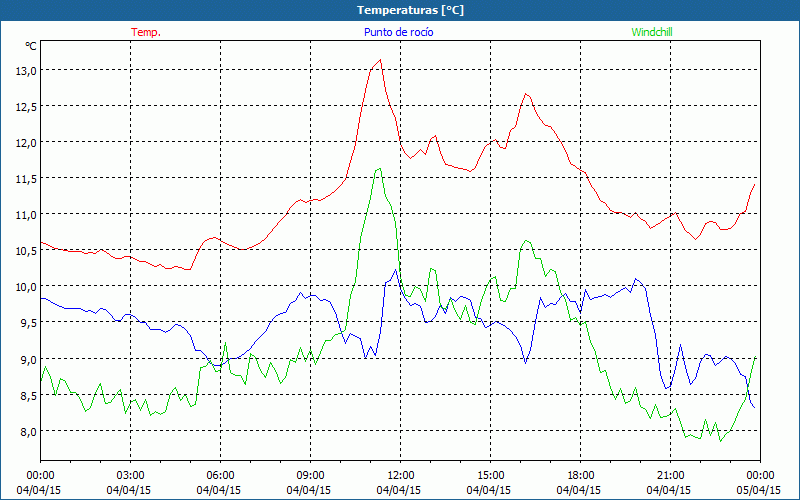800x500 pixels.
Task: Click the °C unit label on the axis
Action: (x=31, y=46)
